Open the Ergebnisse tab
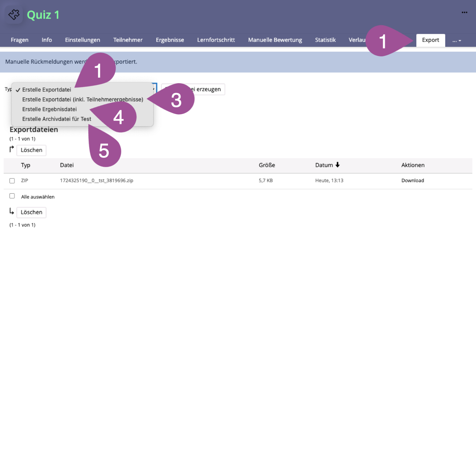The width and height of the screenshot is (476, 476). [x=170, y=40]
